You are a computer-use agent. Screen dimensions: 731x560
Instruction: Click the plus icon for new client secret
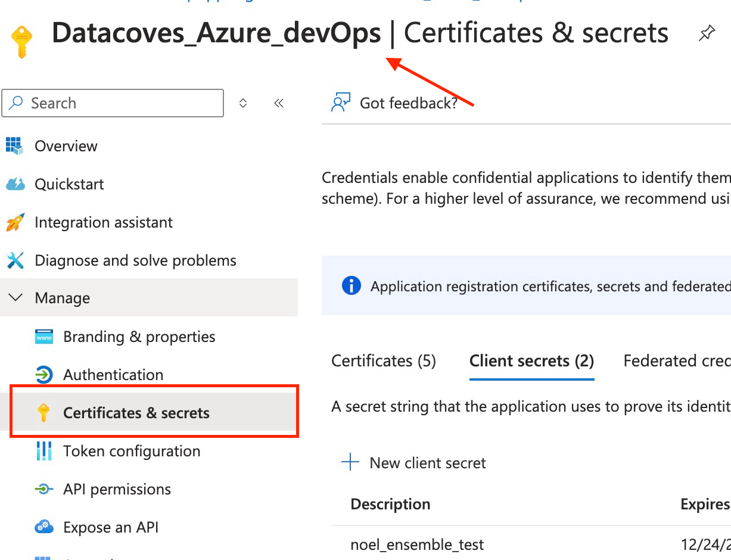[x=350, y=462]
